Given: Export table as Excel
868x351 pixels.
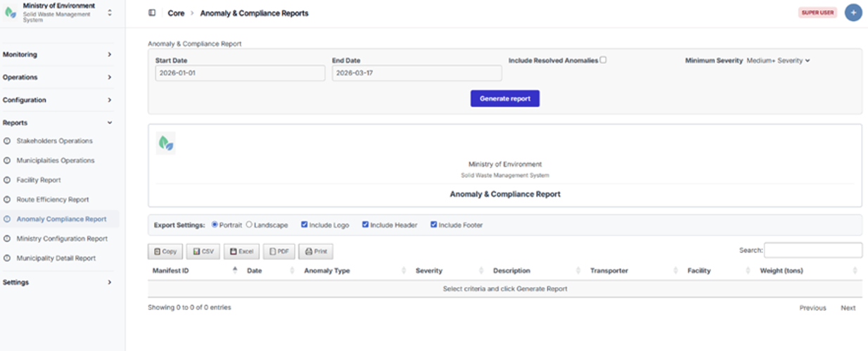Looking at the screenshot, I should tap(241, 251).
